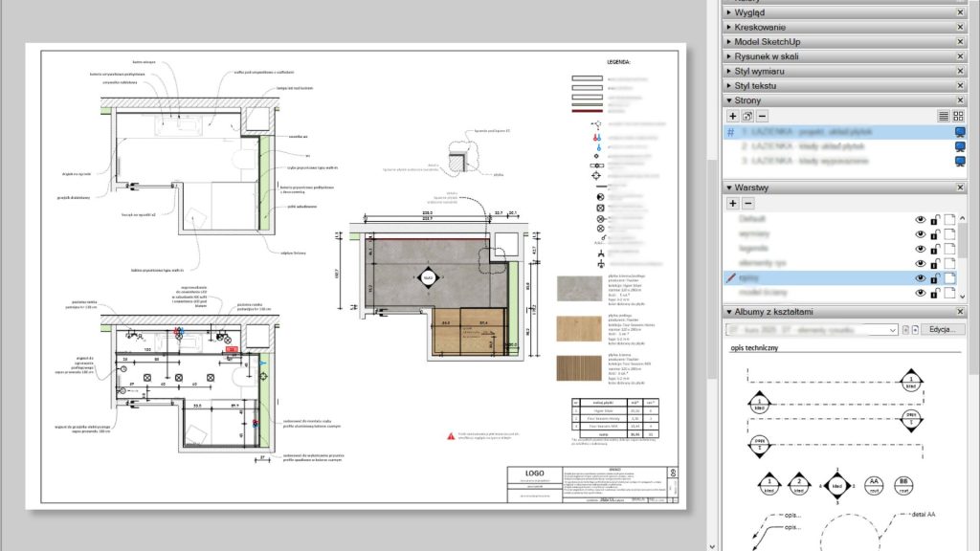The image size is (980, 551).
Task: Add a new page with the plus icon in Strony
Action: point(732,116)
